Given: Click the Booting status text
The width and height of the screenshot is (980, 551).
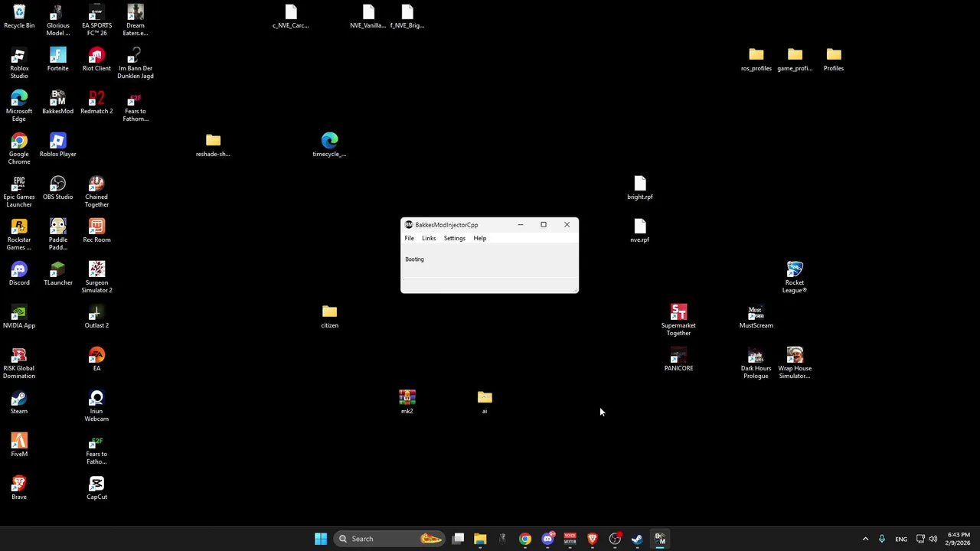Looking at the screenshot, I should pos(414,259).
